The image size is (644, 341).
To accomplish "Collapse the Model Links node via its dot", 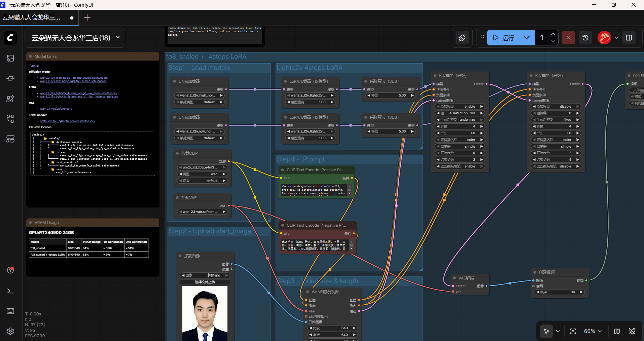I will (x=30, y=56).
